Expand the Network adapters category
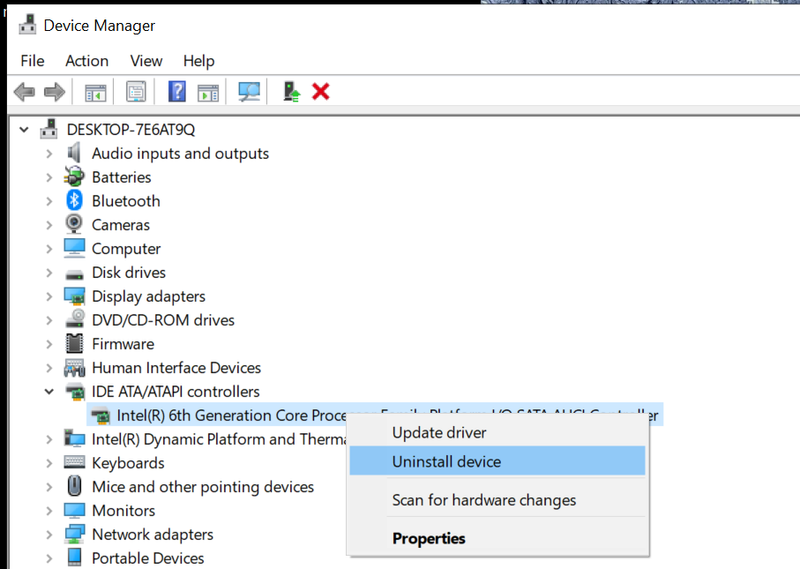Viewport: 800px width, 569px height. click(x=49, y=535)
